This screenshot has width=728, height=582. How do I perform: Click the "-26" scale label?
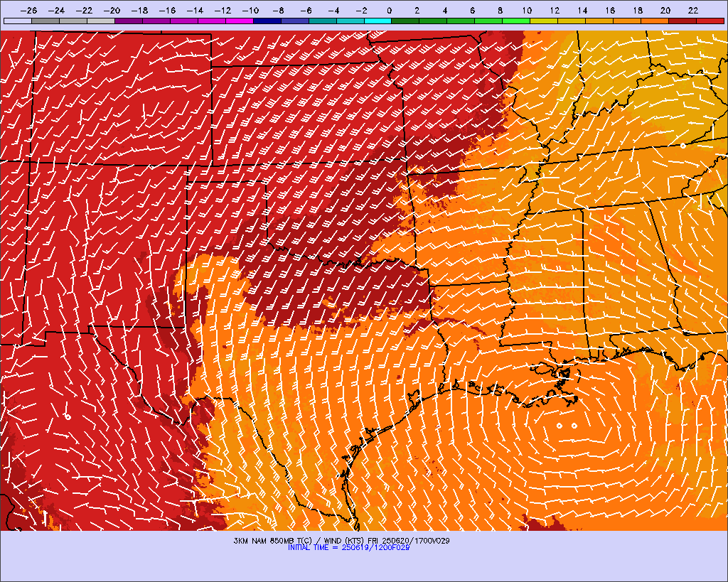point(28,10)
